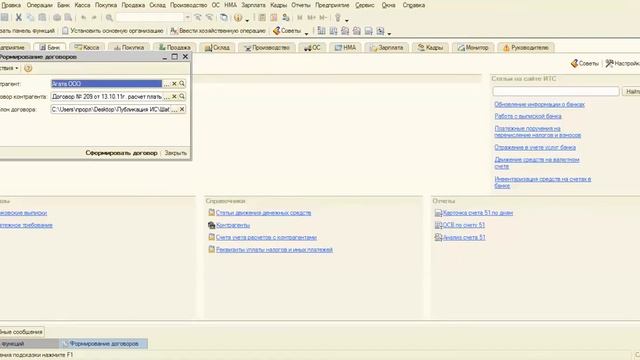Click the Cut scissors icon in toolbar
This screenshot has height=360, width=640.
coord(18,18)
